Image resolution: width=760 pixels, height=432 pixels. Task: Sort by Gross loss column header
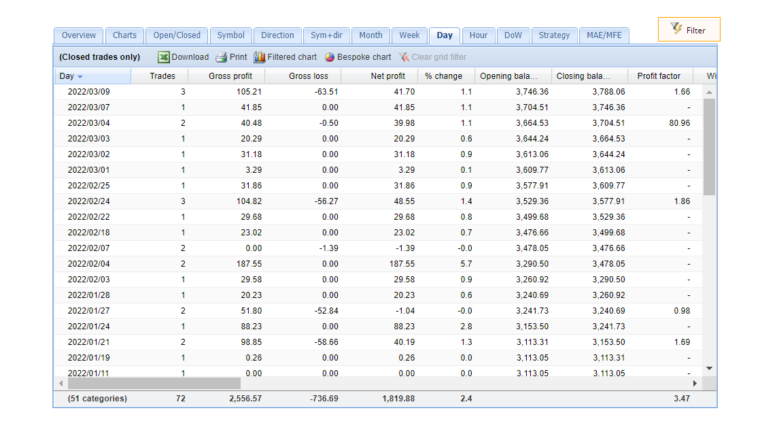click(x=303, y=76)
